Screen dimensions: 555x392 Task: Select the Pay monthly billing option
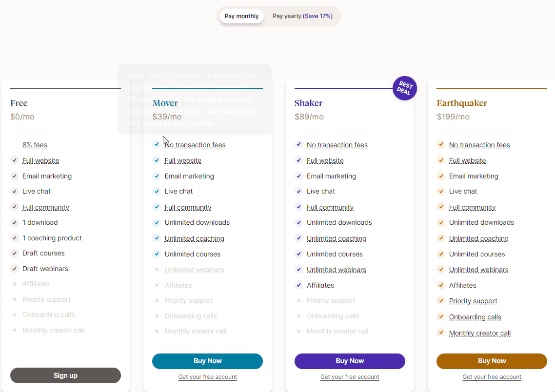point(241,16)
